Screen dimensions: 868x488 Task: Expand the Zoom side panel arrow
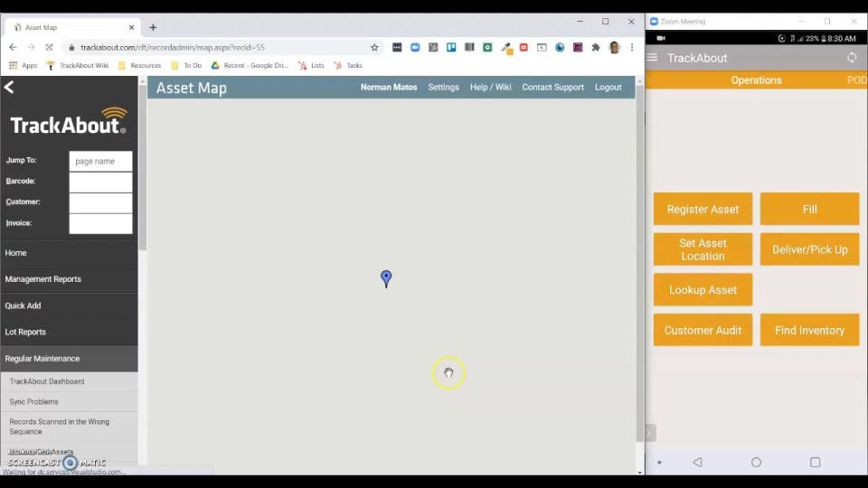click(650, 433)
